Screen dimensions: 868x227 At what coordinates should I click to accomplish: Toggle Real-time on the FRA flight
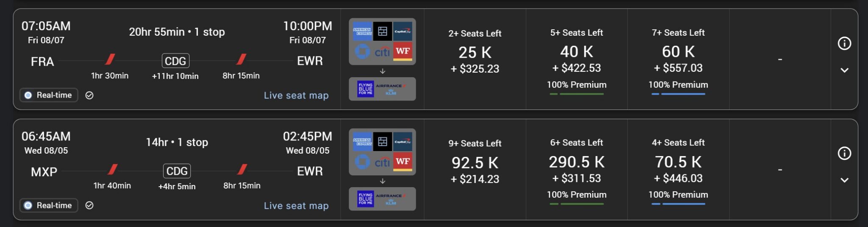49,95
